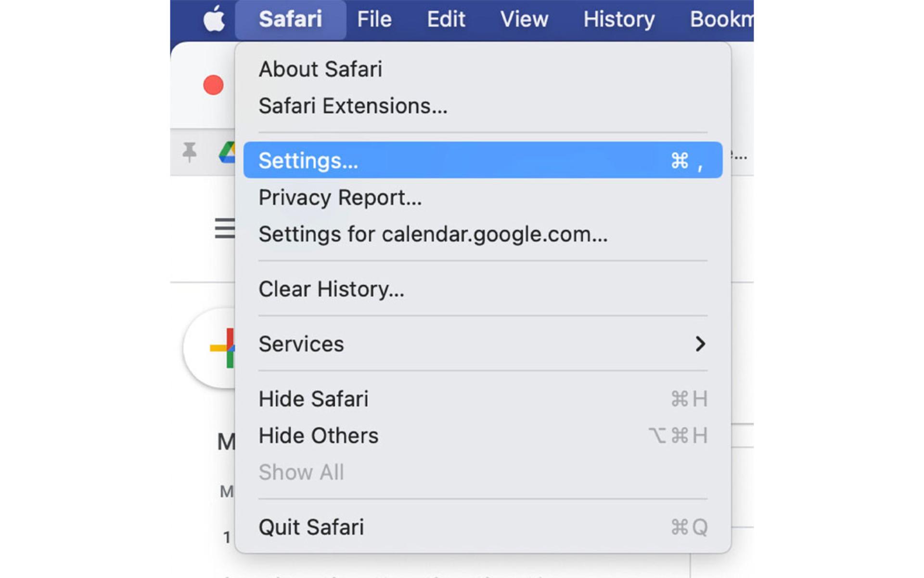Open the Google Calendar hamburger menu
The height and width of the screenshot is (578, 924).
pyautogui.click(x=225, y=228)
